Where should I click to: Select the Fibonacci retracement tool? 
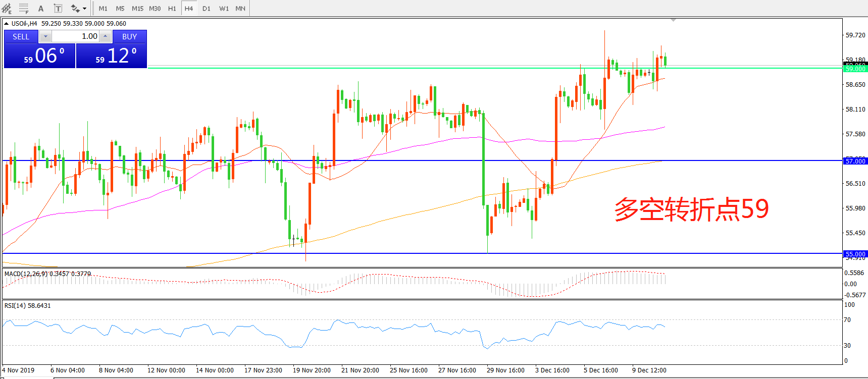click(24, 9)
